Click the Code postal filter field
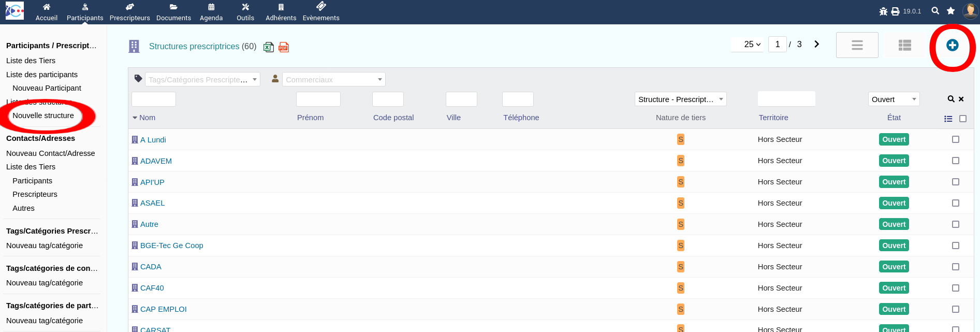The height and width of the screenshot is (332, 980). tap(388, 99)
